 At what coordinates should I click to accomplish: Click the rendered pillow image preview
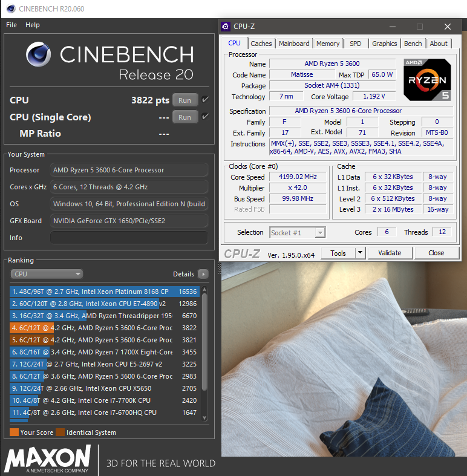tap(344, 359)
